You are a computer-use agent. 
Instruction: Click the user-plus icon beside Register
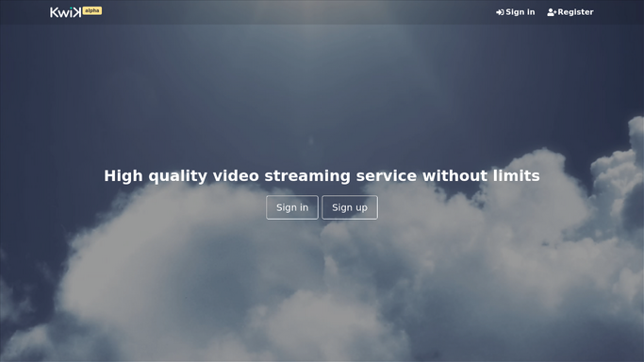click(x=552, y=12)
